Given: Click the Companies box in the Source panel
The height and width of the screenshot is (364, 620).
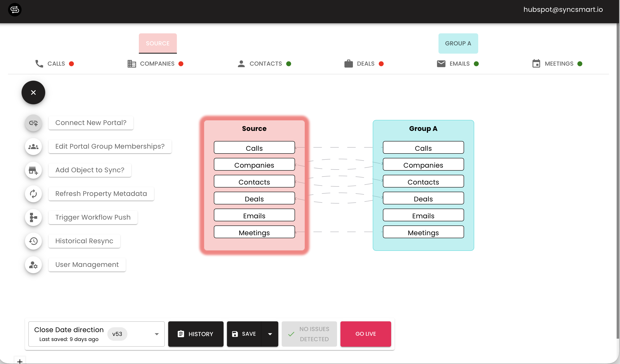Looking at the screenshot, I should pyautogui.click(x=254, y=165).
